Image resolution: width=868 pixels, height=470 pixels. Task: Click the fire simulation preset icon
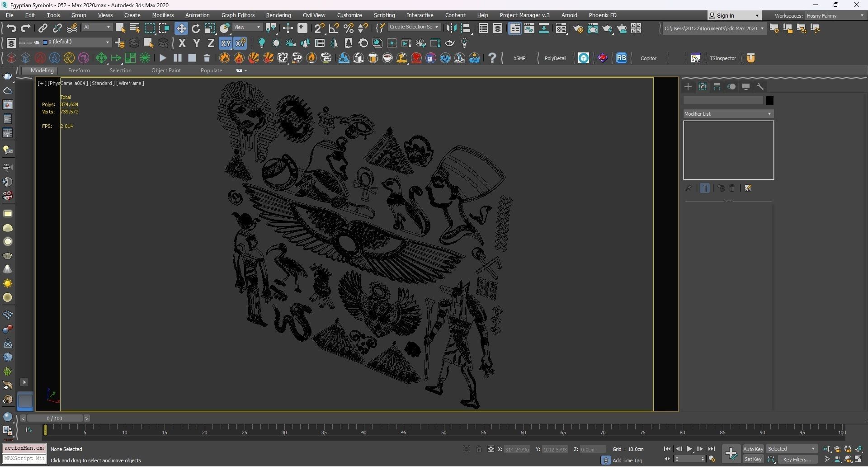[x=224, y=58]
